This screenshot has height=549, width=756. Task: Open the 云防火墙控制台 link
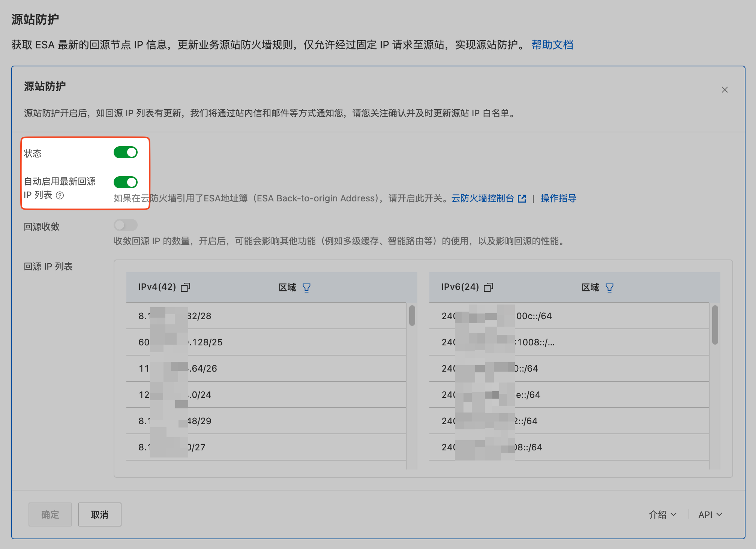pyautogui.click(x=483, y=198)
